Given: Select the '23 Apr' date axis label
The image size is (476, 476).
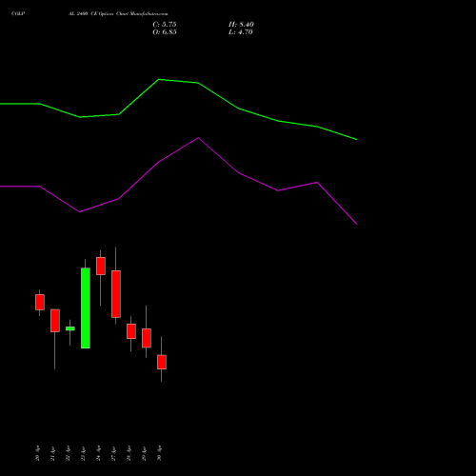Looking at the screenshot, I should (x=83, y=453).
